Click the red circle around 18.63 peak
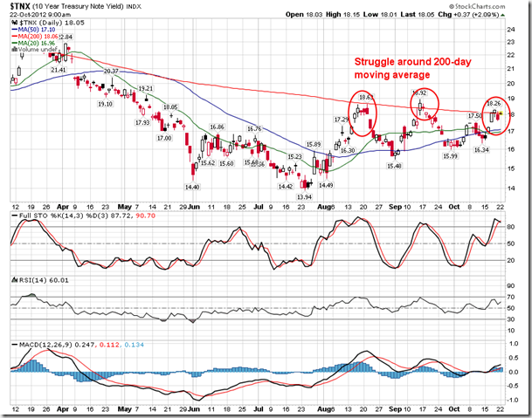The height and width of the screenshot is (418, 532). 363,110
